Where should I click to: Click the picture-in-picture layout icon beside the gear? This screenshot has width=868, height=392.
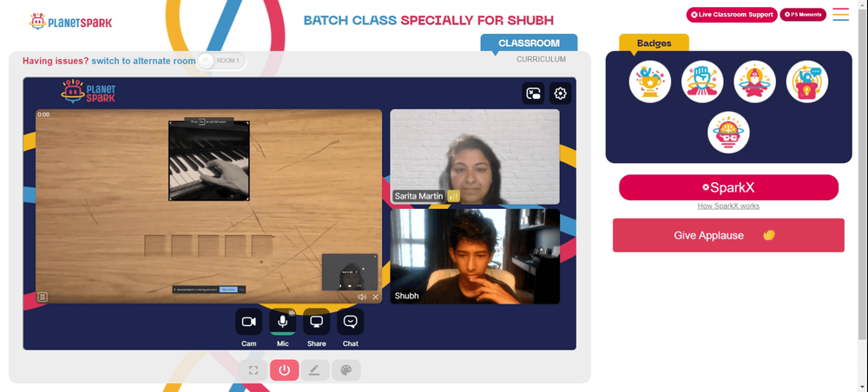(x=533, y=94)
